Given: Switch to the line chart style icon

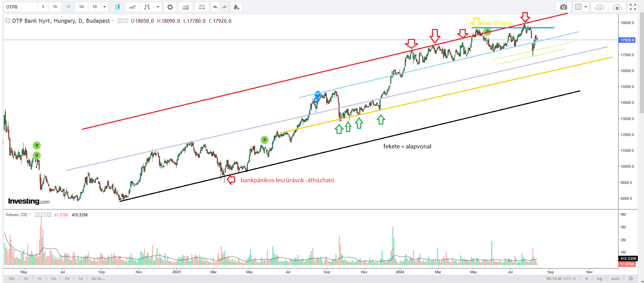Looking at the screenshot, I should [132, 7].
